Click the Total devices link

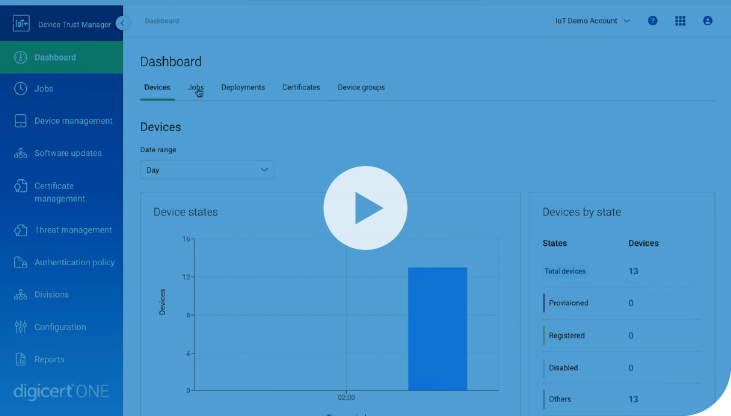[564, 271]
